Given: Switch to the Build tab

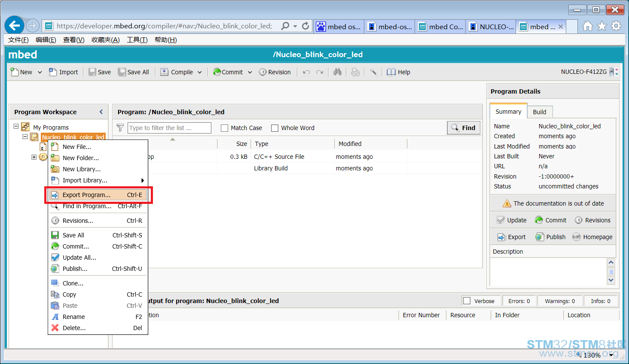Looking at the screenshot, I should point(540,112).
